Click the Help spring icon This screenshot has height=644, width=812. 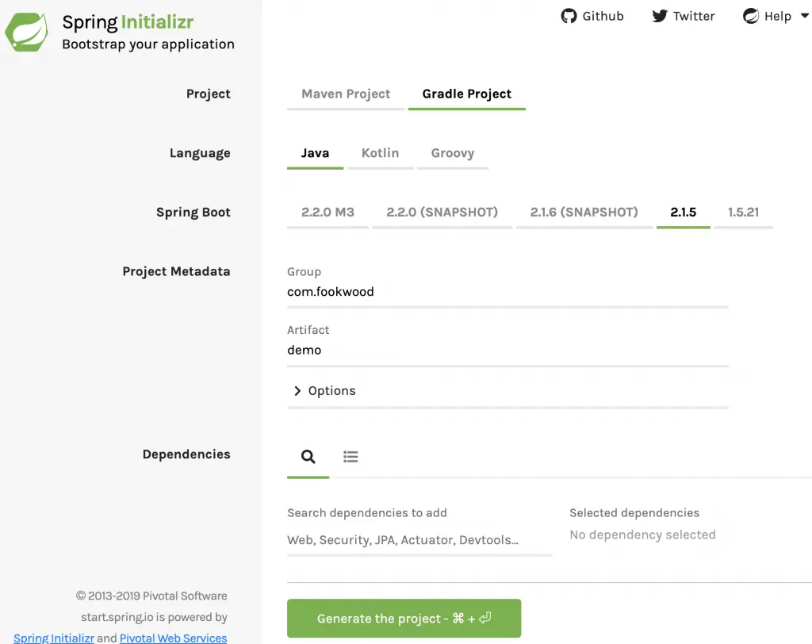tap(750, 16)
